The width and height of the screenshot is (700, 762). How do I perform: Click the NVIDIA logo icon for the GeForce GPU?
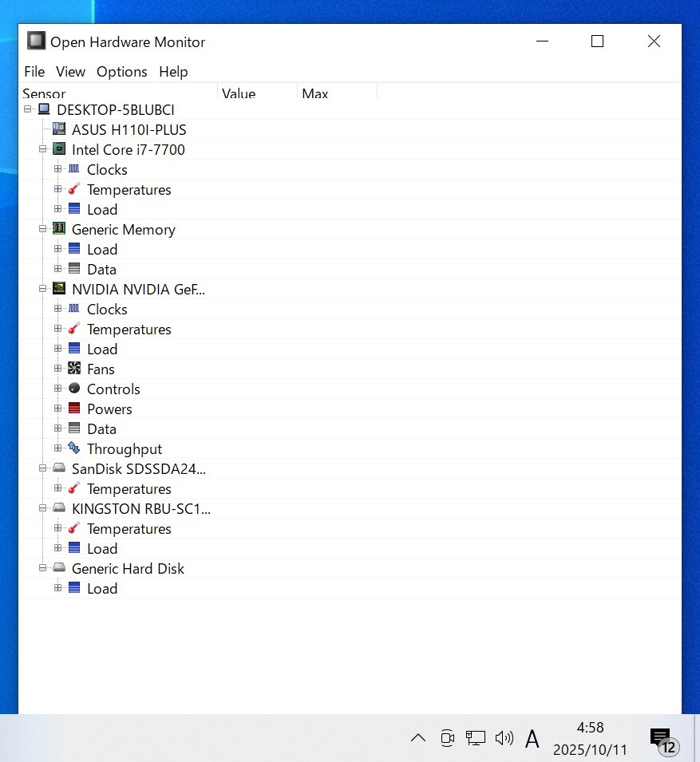(x=59, y=288)
